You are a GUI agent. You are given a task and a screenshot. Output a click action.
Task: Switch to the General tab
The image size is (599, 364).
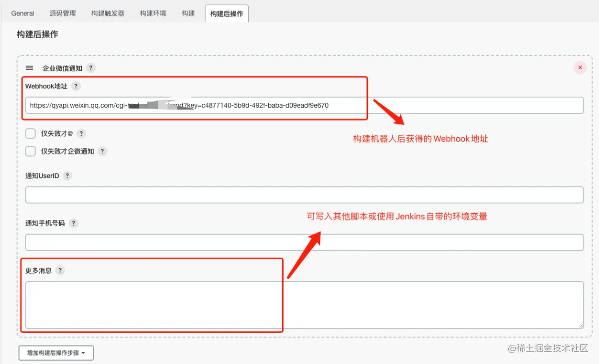click(x=23, y=14)
